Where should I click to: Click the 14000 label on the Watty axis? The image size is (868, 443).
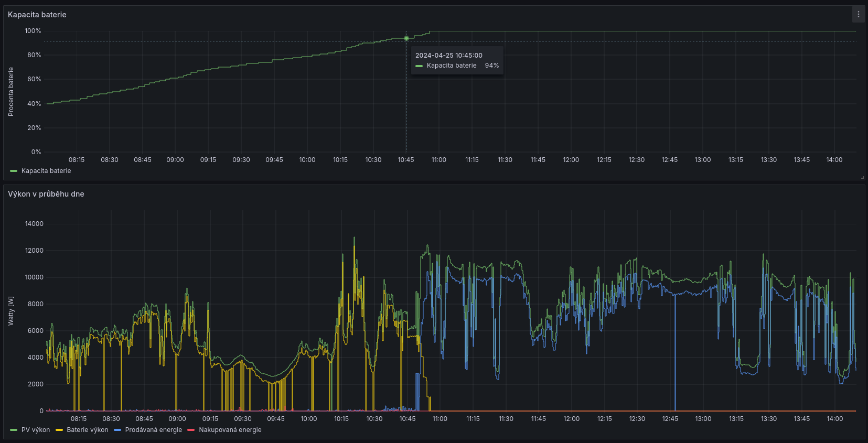(34, 224)
